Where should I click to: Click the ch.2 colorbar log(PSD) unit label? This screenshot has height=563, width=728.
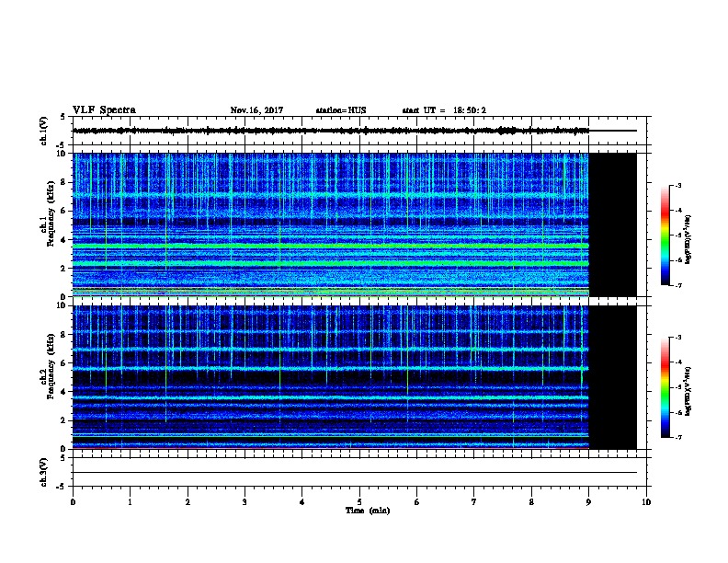point(688,391)
